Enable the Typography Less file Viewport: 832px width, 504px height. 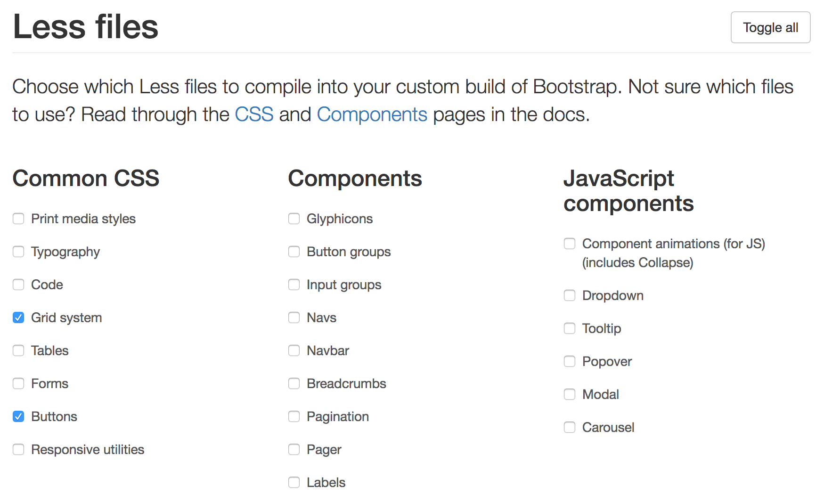tap(18, 252)
